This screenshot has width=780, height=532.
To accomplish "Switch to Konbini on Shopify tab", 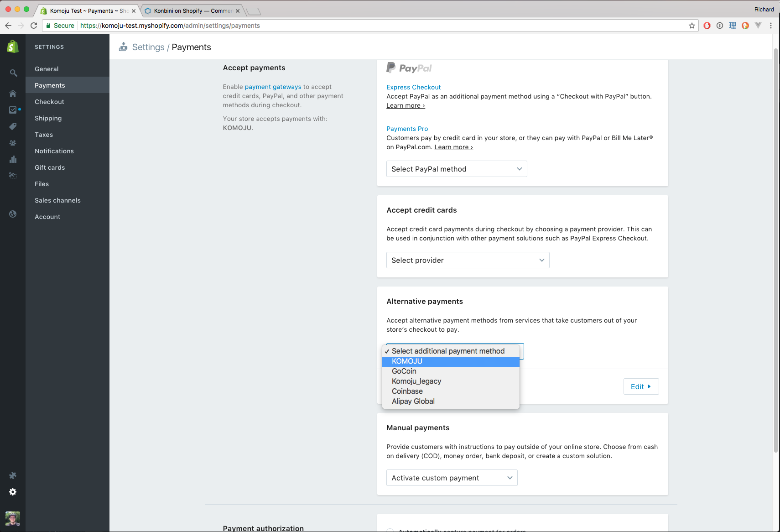I will pyautogui.click(x=192, y=11).
